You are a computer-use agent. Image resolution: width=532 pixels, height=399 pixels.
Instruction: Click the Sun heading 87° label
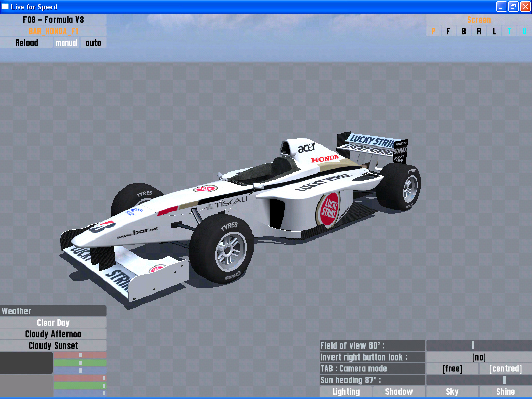pyautogui.click(x=373, y=380)
